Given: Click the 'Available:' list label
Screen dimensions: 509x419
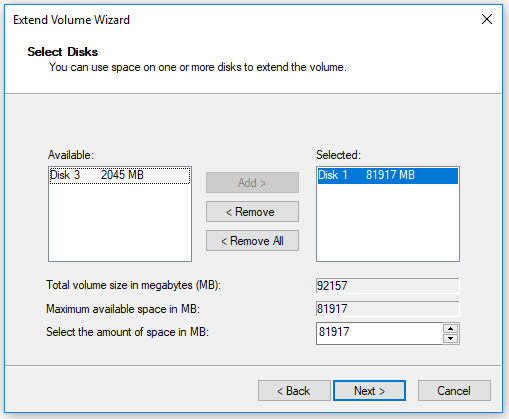Looking at the screenshot, I should (71, 155).
